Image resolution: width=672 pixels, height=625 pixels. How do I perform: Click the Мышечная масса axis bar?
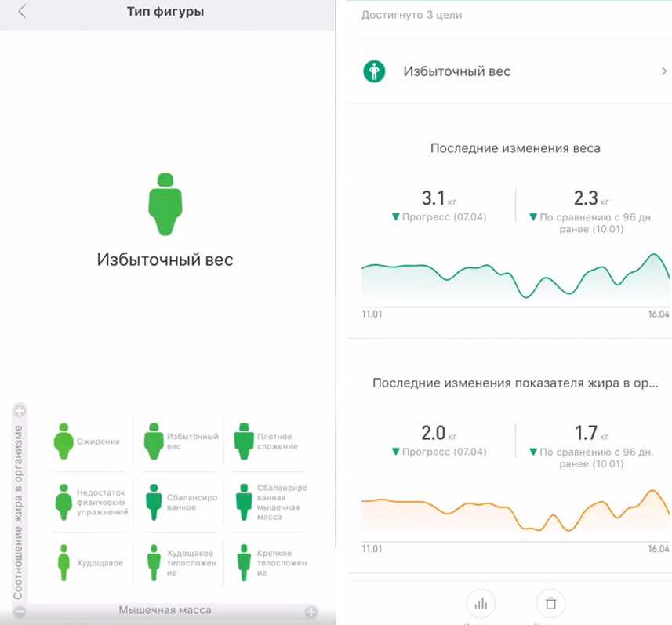(x=165, y=610)
